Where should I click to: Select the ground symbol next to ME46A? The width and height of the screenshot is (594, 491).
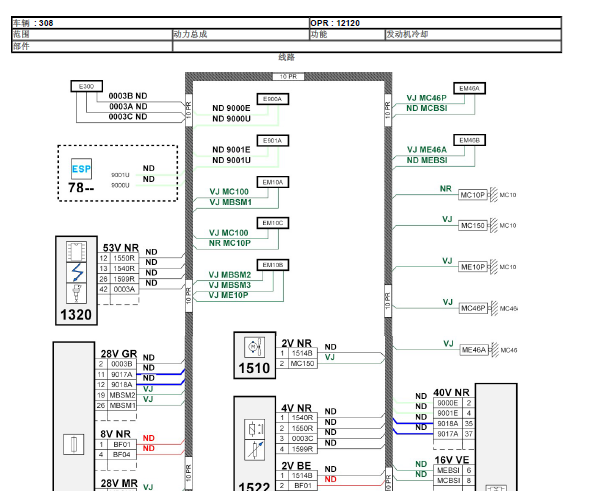click(494, 350)
